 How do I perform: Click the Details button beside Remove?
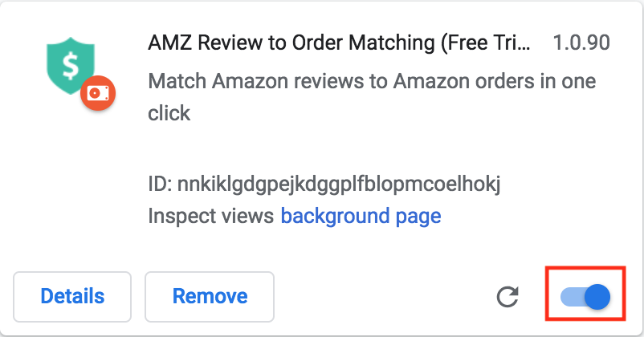[72, 297]
